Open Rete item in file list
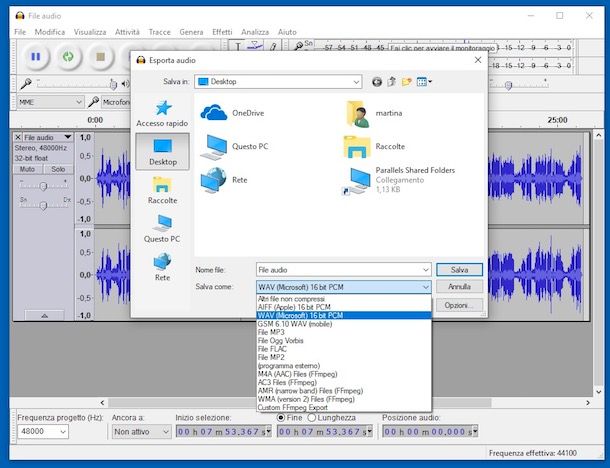 [224, 180]
